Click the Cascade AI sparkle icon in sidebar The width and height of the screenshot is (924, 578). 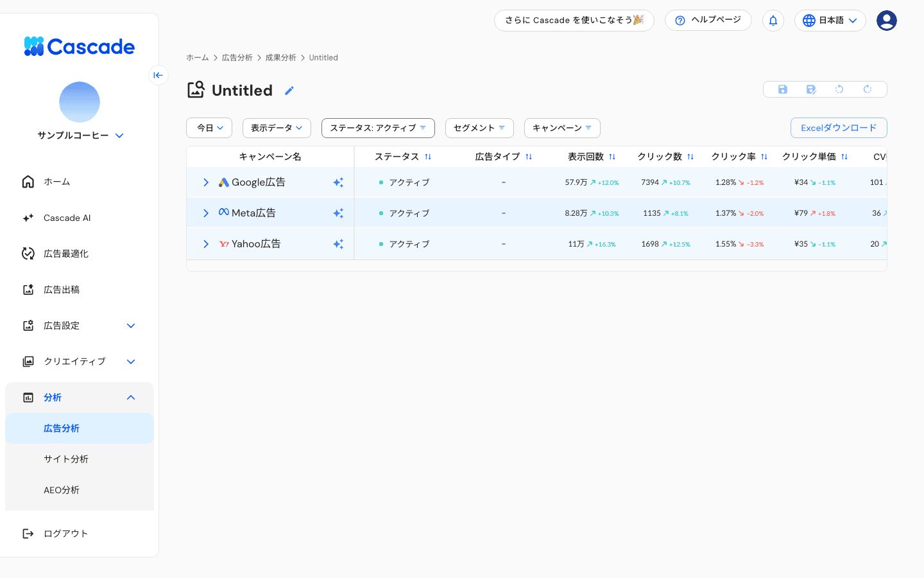[x=28, y=218]
